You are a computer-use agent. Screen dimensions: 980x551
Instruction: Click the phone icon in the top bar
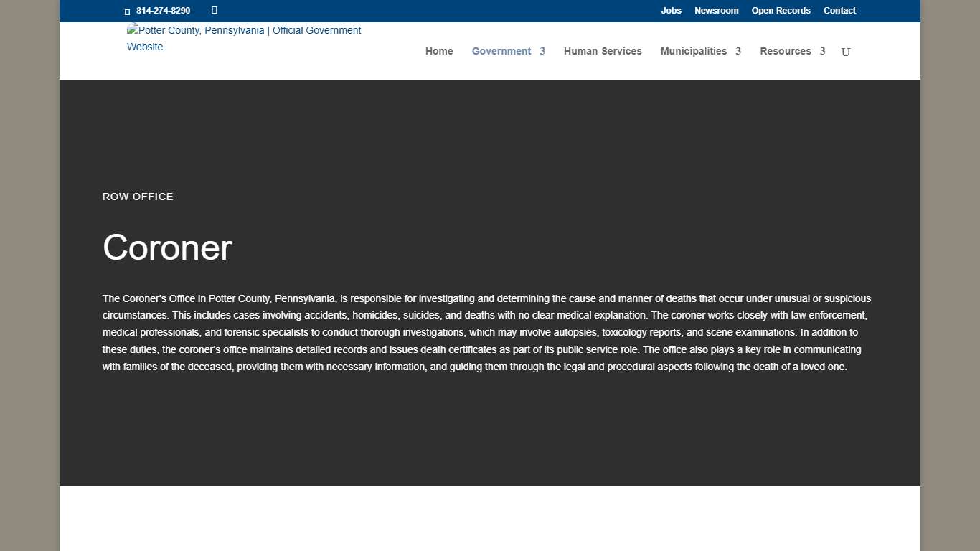[x=128, y=11]
